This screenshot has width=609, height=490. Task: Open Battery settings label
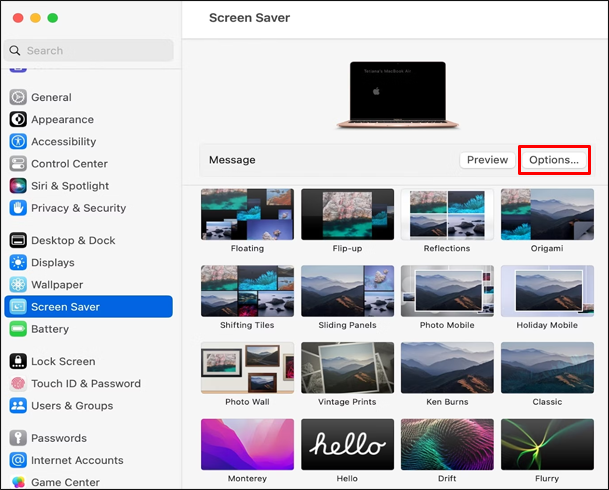tap(50, 329)
